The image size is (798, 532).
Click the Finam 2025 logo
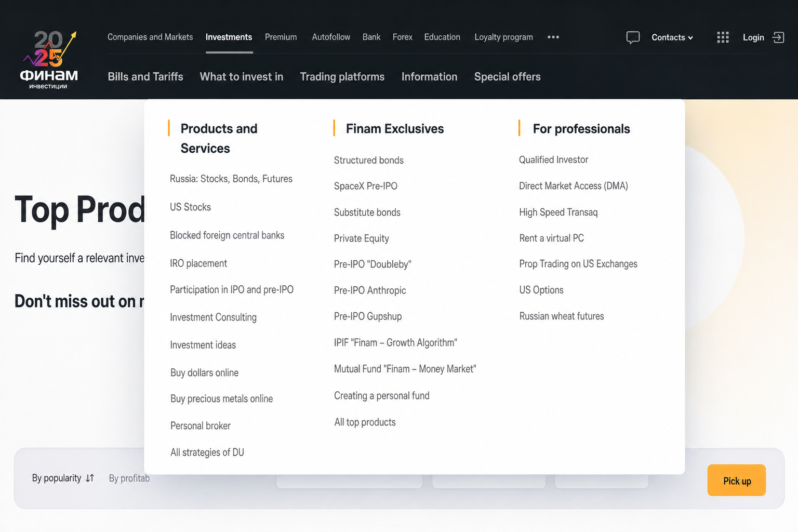49,60
